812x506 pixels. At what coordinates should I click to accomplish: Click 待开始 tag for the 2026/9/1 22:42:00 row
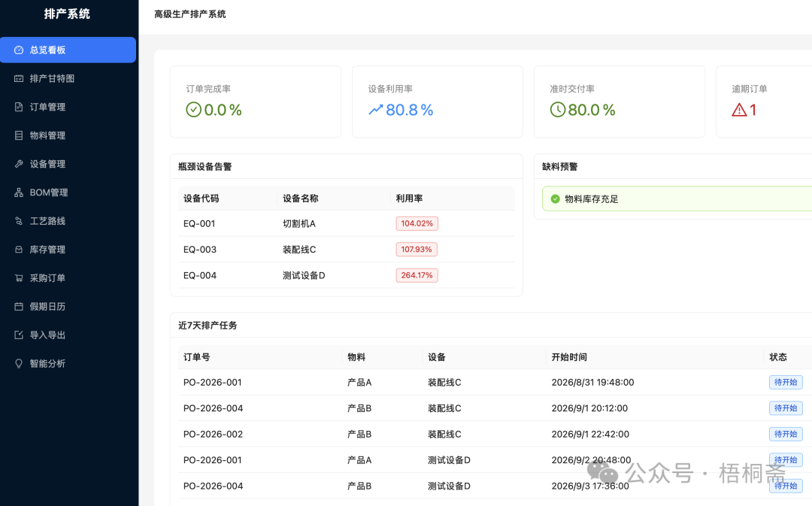[786, 434]
